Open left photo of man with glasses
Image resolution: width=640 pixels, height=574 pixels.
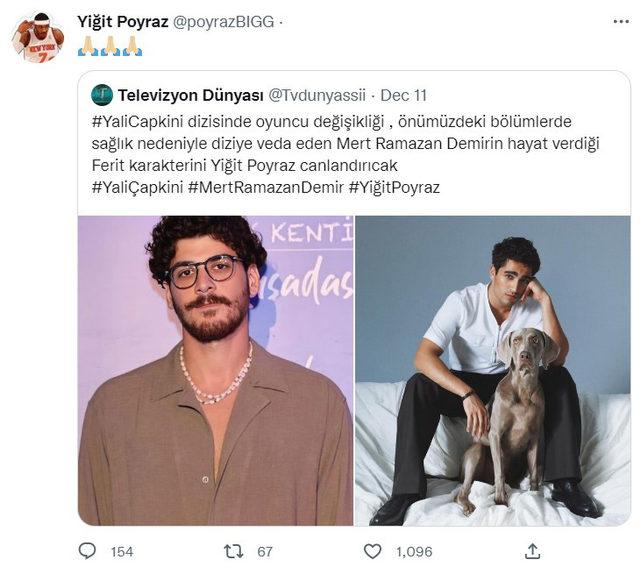point(216,370)
